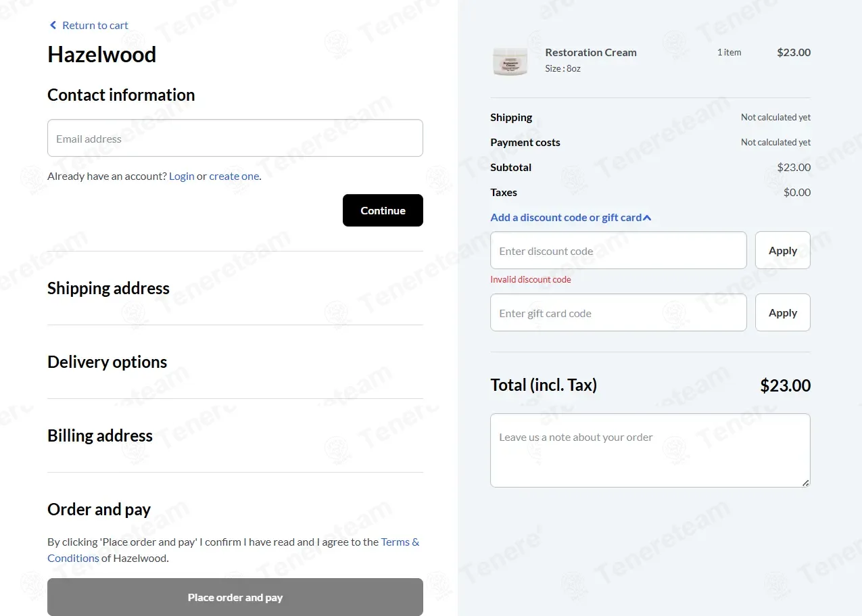Expand the Delivery options section
The height and width of the screenshot is (616, 862).
(107, 362)
